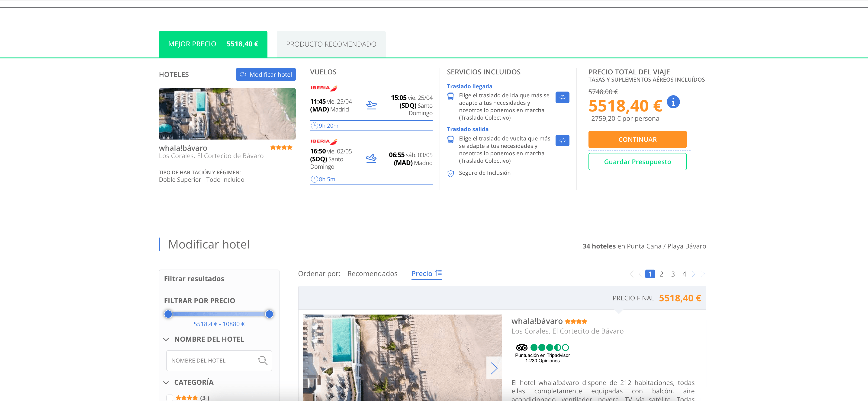Jump to last results page arrow

703,274
